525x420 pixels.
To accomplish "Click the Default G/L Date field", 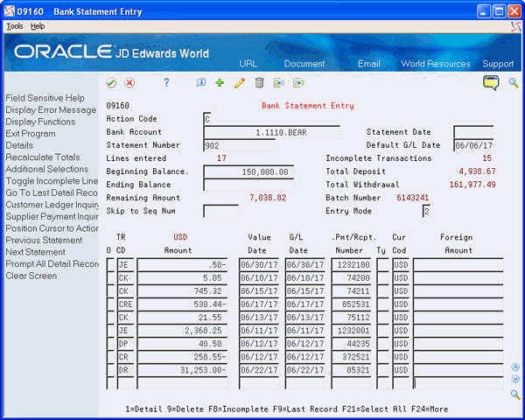I will (x=473, y=146).
